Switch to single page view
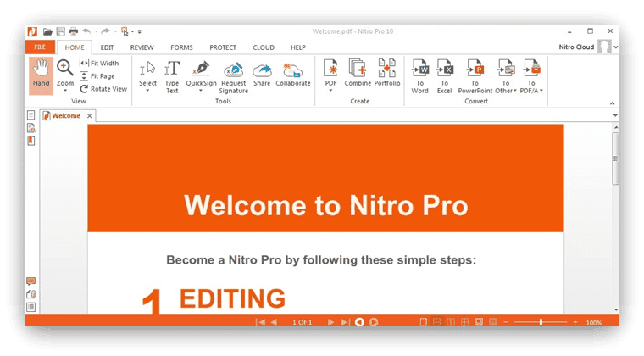The image size is (644, 356). coord(423,322)
